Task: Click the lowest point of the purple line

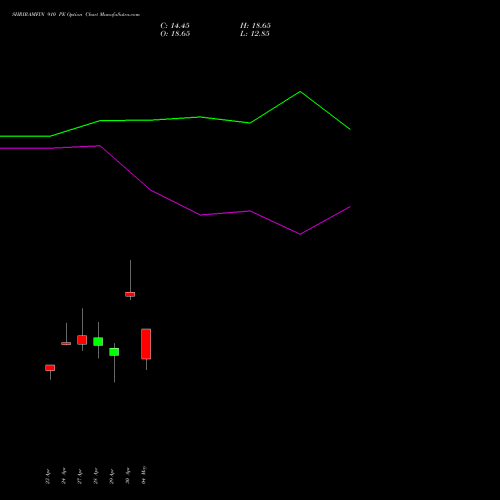Action: (x=300, y=234)
